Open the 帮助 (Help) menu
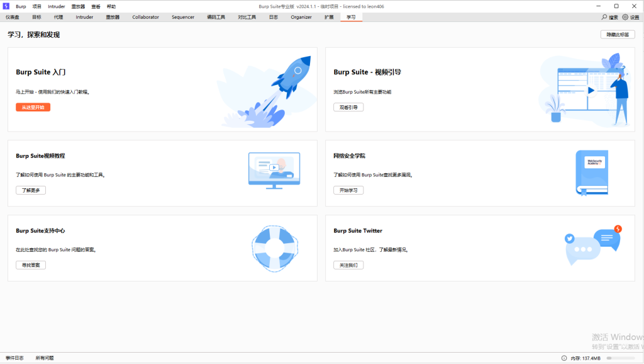The width and height of the screenshot is (644, 364). tap(111, 6)
